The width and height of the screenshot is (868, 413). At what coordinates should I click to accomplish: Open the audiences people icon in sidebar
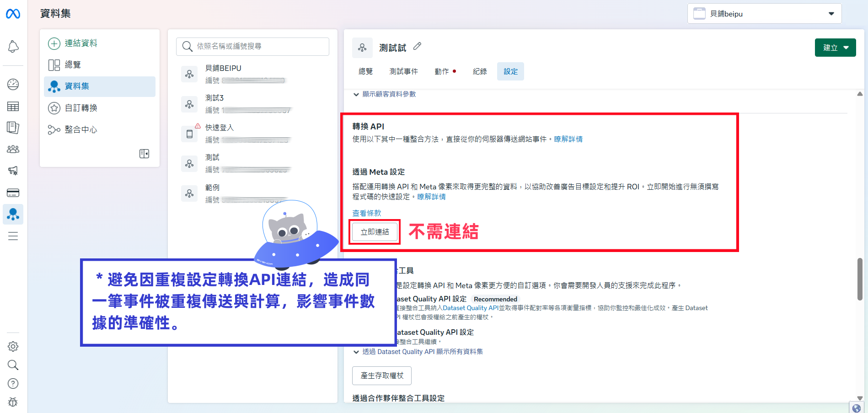tap(13, 149)
